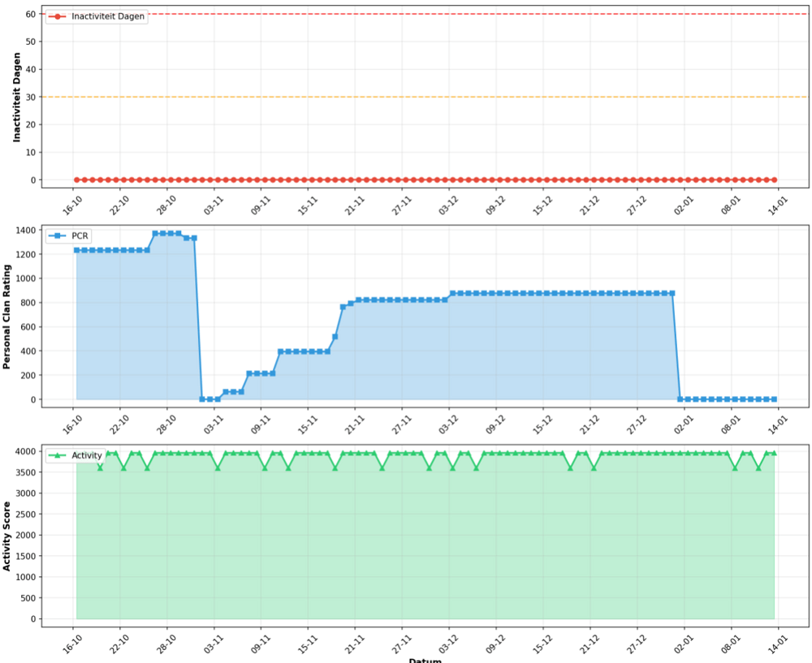Image resolution: width=812 pixels, height=663 pixels.
Task: Click the 'Activity' legend text label
Action: click(x=87, y=456)
